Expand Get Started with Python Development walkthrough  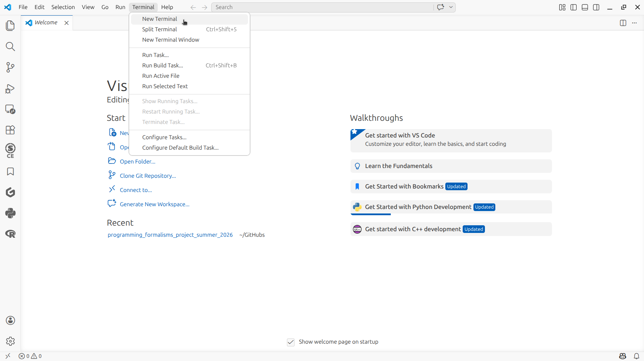tap(451, 207)
